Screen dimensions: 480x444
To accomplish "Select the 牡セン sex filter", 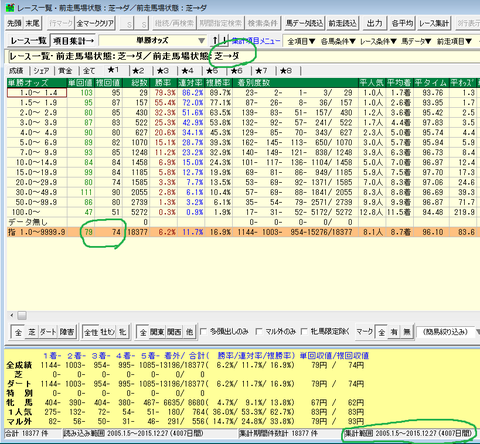I will pos(107,332).
